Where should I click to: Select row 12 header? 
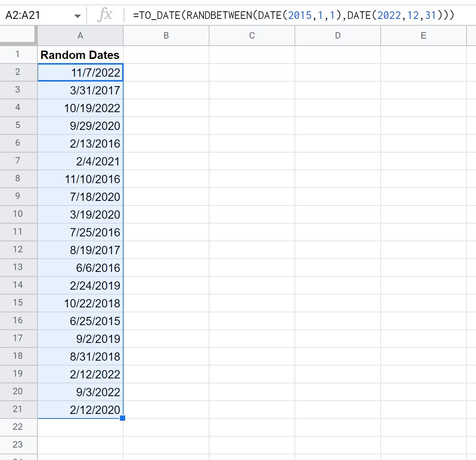(18, 250)
